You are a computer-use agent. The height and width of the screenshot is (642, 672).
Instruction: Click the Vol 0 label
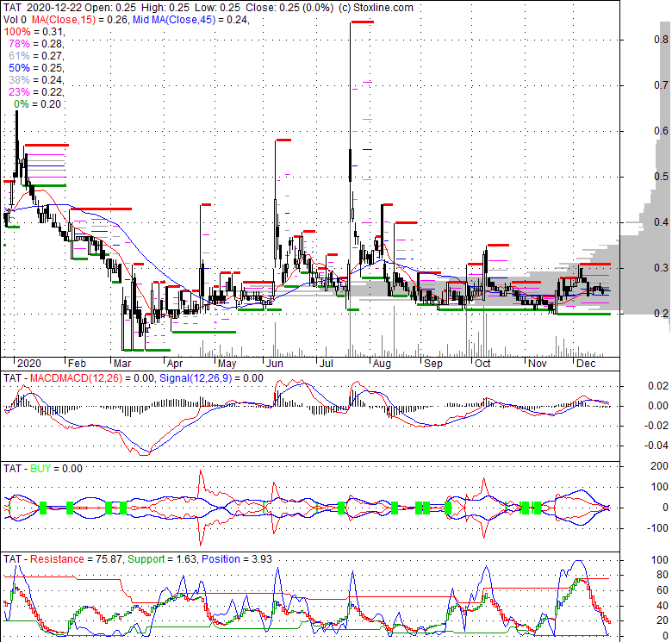click(x=15, y=20)
